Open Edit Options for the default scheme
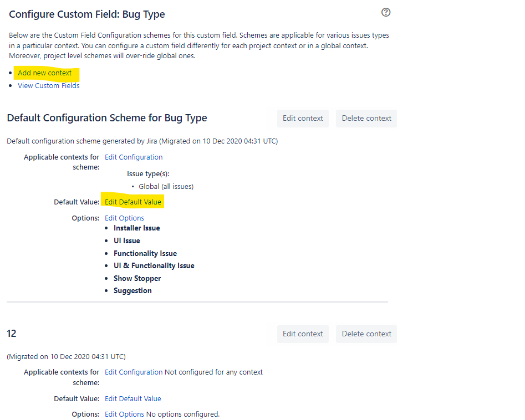 coord(124,218)
